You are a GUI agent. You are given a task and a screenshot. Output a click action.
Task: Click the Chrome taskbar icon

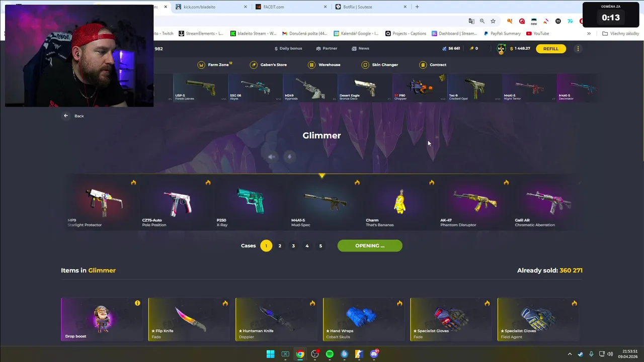pyautogui.click(x=300, y=354)
